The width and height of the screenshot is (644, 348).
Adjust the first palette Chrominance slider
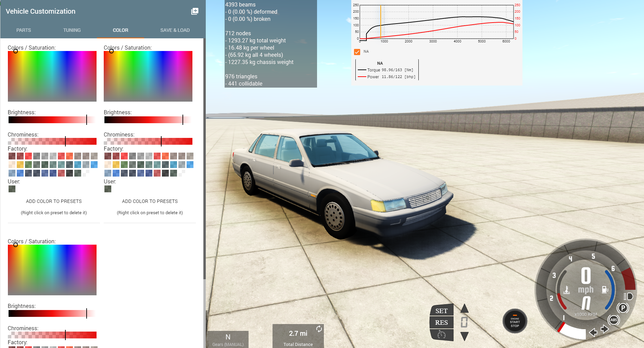click(52, 141)
